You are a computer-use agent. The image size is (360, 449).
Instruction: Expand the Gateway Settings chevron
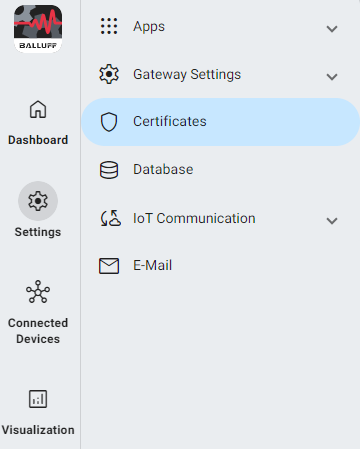point(332,77)
